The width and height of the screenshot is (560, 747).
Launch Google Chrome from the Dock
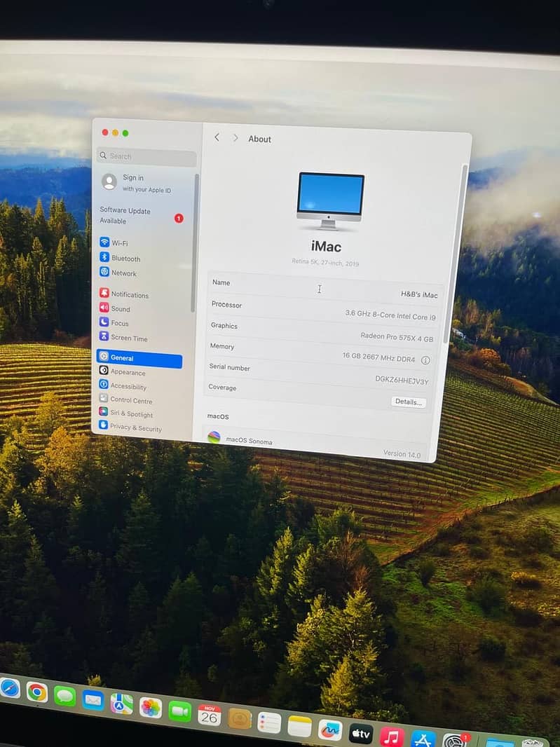pyautogui.click(x=36, y=692)
